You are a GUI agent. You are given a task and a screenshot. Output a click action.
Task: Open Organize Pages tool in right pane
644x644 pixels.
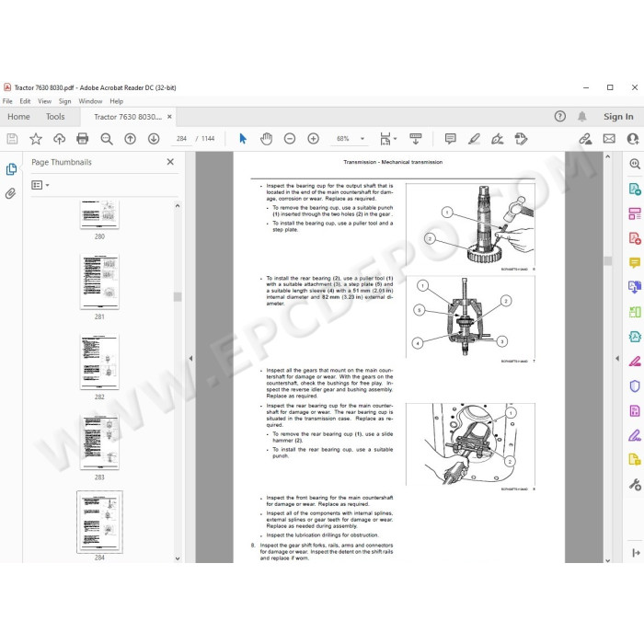point(635,213)
